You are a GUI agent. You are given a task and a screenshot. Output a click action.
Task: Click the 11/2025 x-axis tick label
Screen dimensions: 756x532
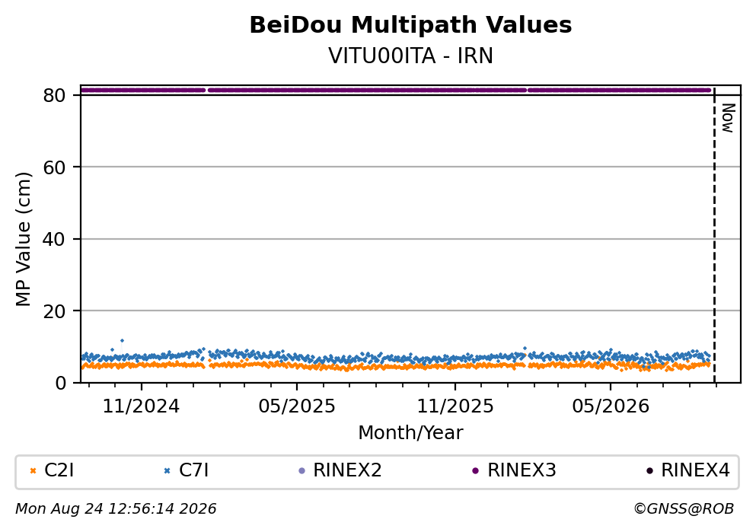(x=455, y=406)
